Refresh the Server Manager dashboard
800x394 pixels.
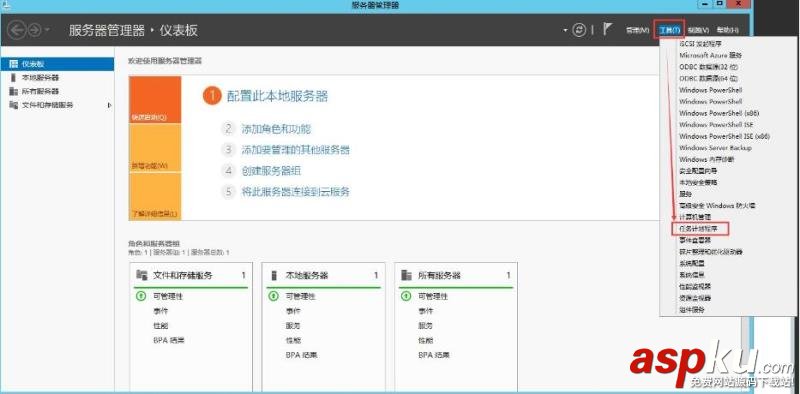click(x=579, y=30)
